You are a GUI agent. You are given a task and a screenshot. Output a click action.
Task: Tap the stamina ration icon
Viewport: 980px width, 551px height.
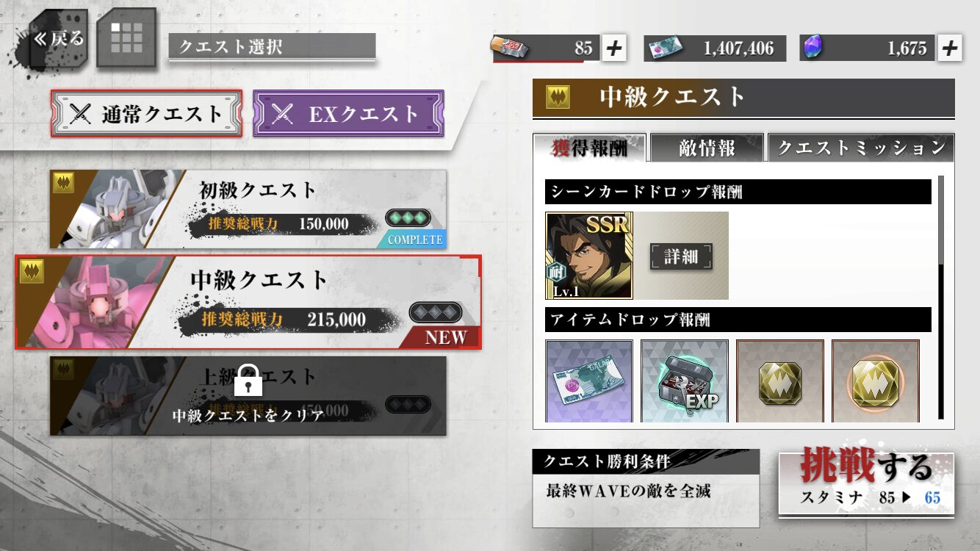point(506,48)
